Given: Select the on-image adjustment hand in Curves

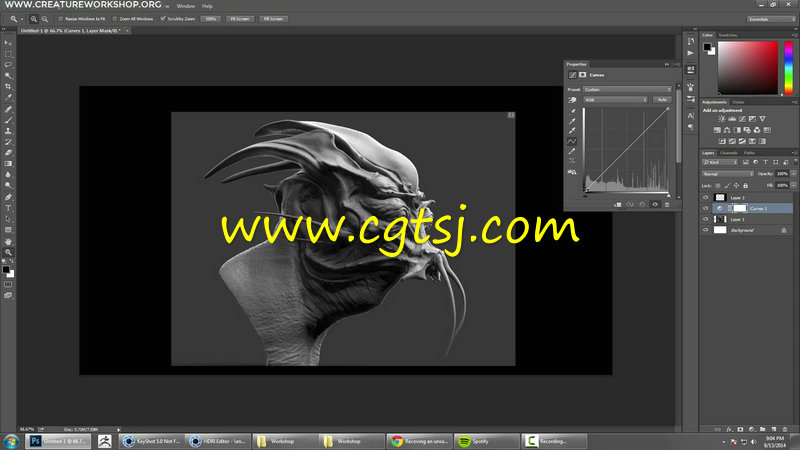Looking at the screenshot, I should click(572, 100).
